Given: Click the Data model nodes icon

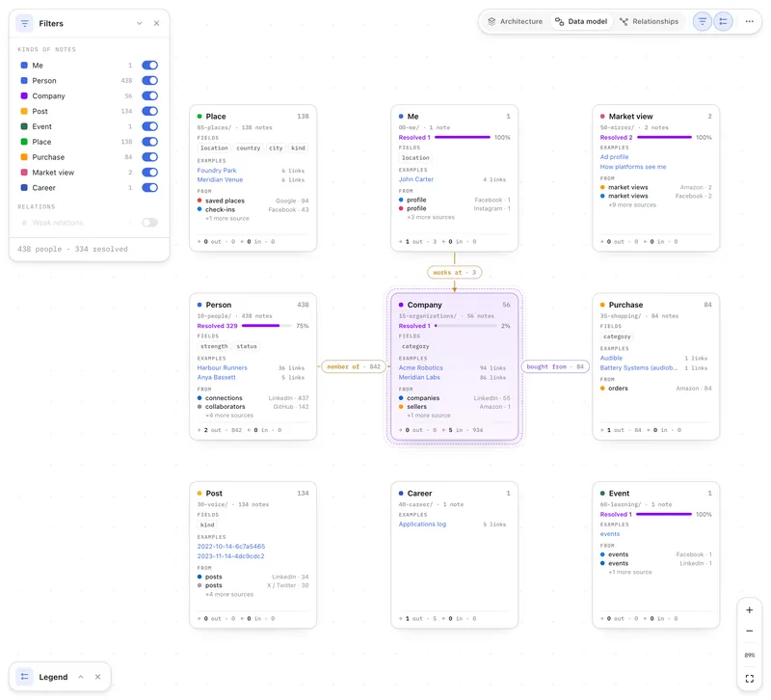Looking at the screenshot, I should tap(559, 21).
